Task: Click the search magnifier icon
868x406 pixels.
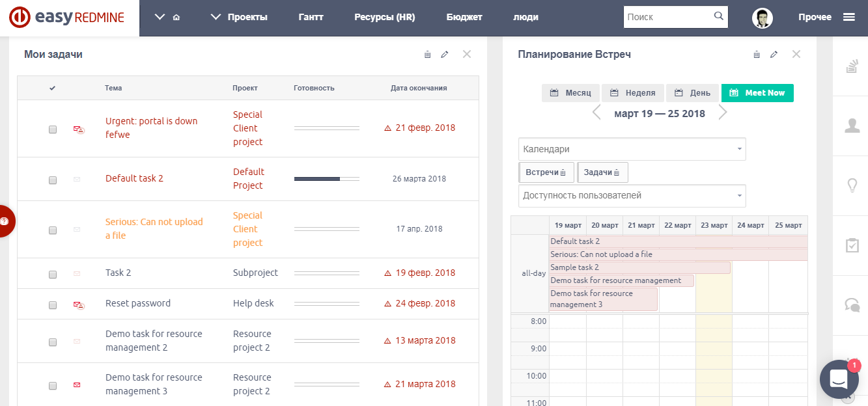Action: [x=719, y=16]
